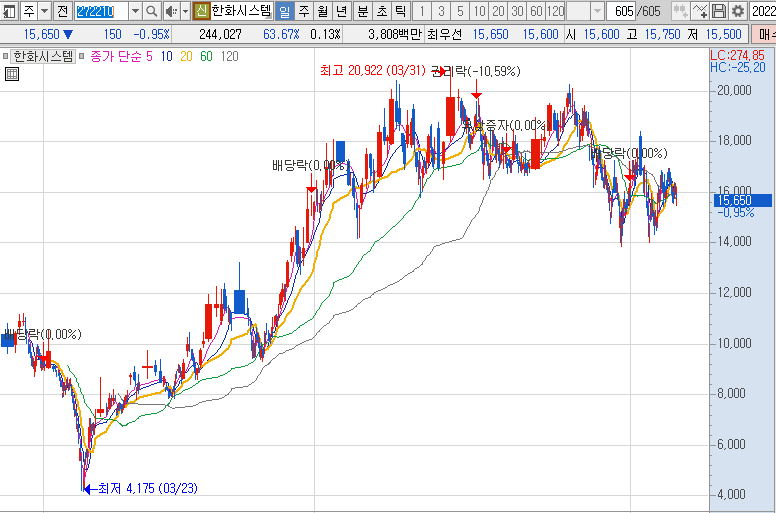Click the orange 20-day MA legend
776x513 pixels.
(186, 56)
